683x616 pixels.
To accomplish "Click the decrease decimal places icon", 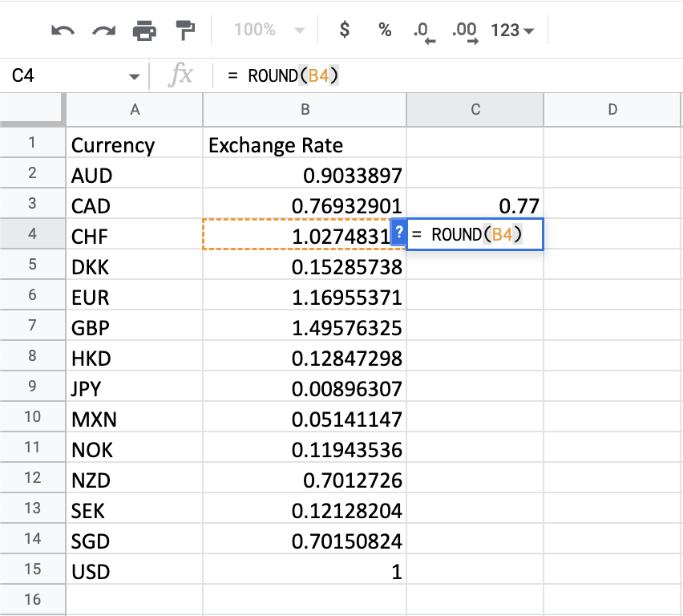I will pos(424,32).
